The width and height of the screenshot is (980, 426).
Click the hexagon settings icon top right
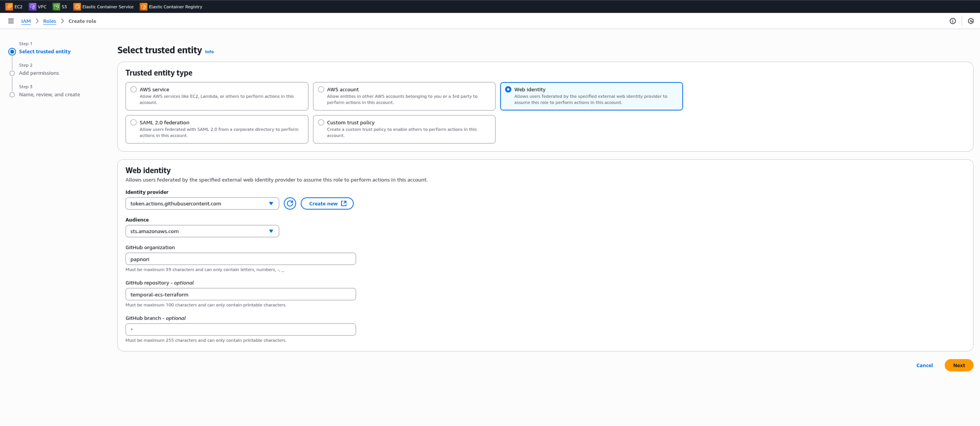click(x=970, y=21)
